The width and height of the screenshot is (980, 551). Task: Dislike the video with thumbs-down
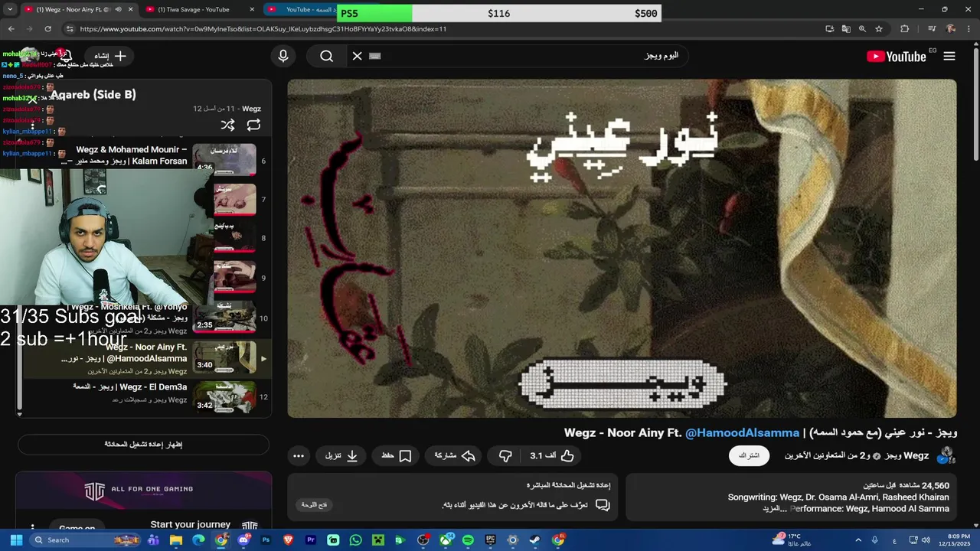tap(505, 455)
